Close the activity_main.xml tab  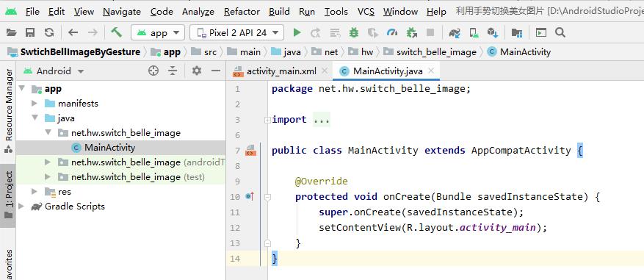[324, 71]
